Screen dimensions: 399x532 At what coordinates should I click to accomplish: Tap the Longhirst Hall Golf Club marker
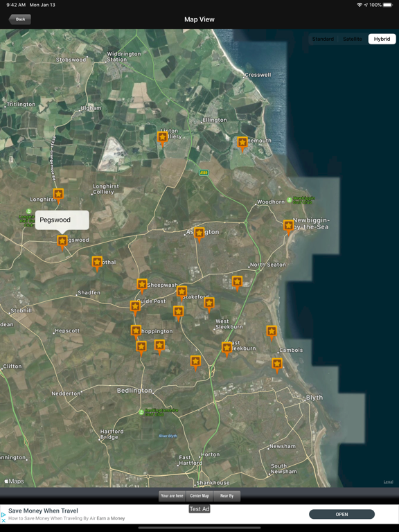point(29,211)
